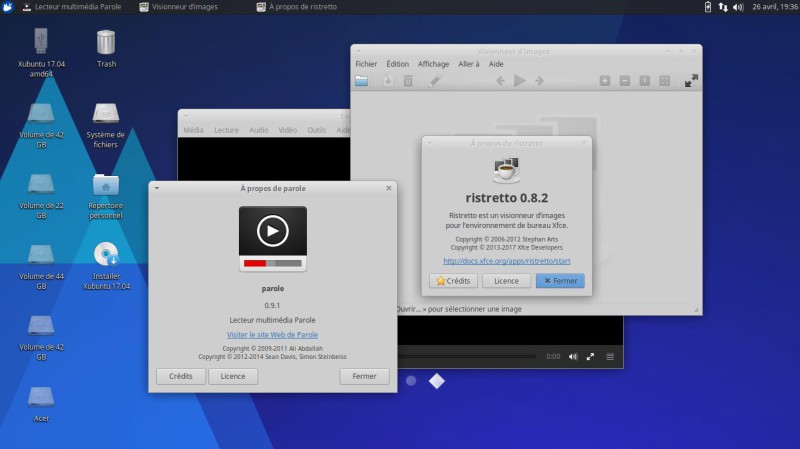Open an image using Ristretto's folder icon
Image resolution: width=800 pixels, height=449 pixels.
pyautogui.click(x=362, y=81)
